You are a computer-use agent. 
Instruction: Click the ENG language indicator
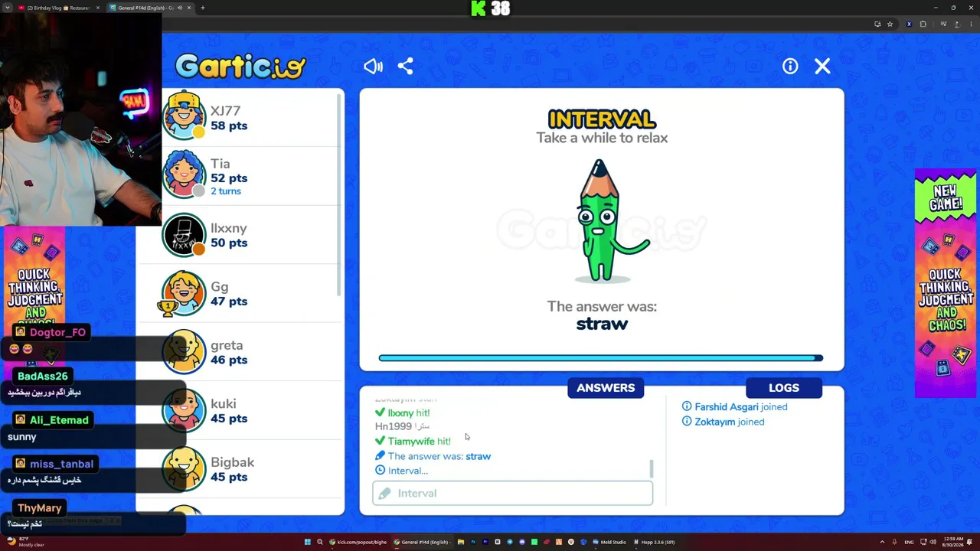[910, 542]
